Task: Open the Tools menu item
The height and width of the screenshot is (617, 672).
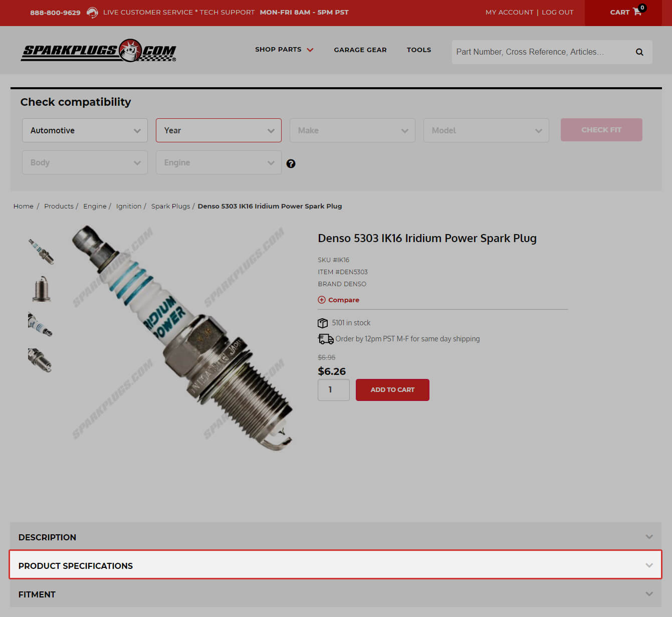Action: point(419,50)
